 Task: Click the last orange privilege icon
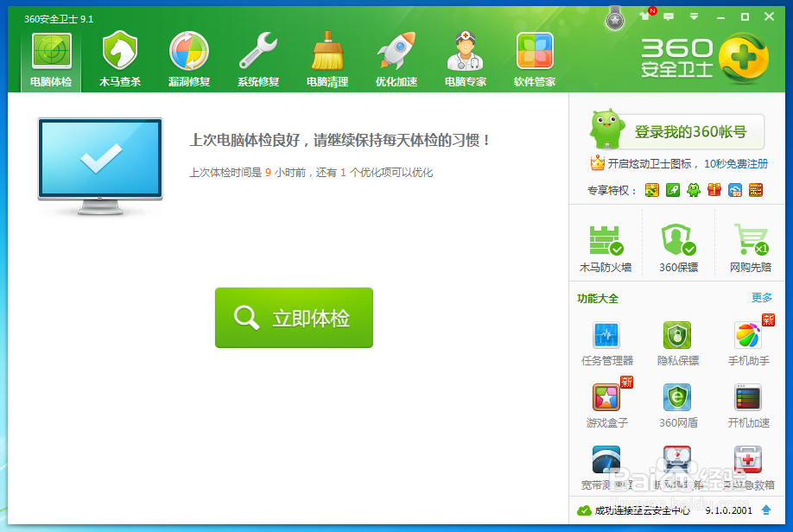756,190
